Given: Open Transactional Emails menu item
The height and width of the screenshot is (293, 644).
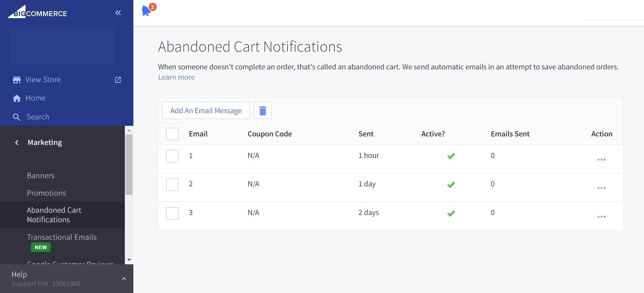Looking at the screenshot, I should [x=62, y=237].
